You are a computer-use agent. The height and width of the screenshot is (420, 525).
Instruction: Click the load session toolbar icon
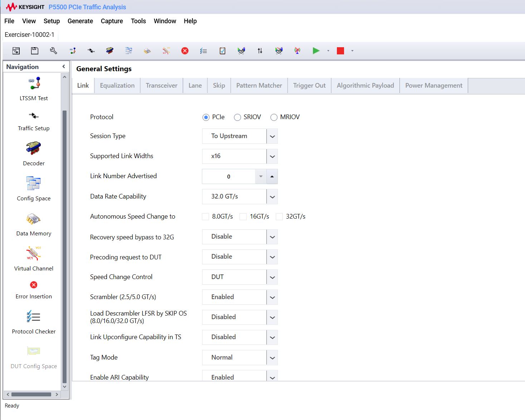coord(16,51)
